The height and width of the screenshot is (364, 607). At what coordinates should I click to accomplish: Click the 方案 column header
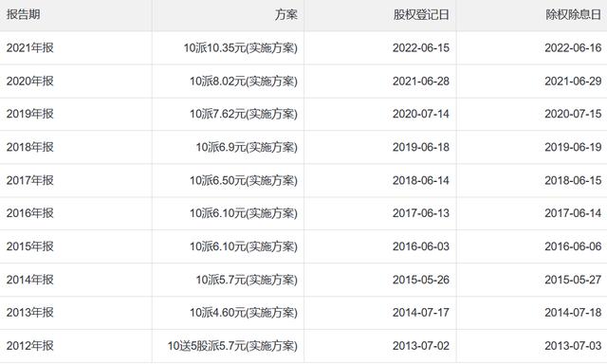(x=286, y=15)
